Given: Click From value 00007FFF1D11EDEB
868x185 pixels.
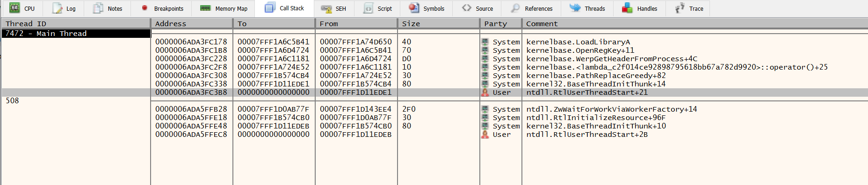Looking at the screenshot, I should pyautogui.click(x=356, y=135).
